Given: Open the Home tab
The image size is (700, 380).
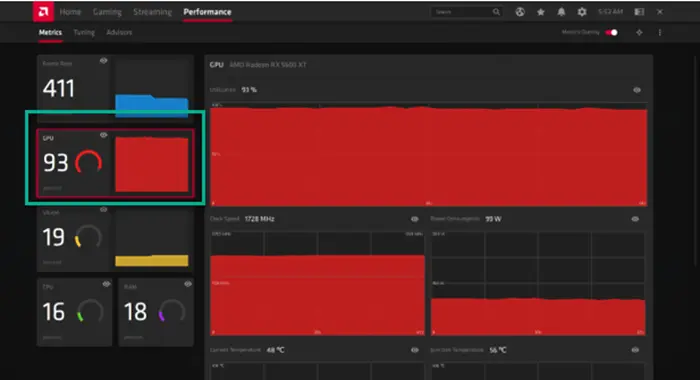Looking at the screenshot, I should click(70, 12).
